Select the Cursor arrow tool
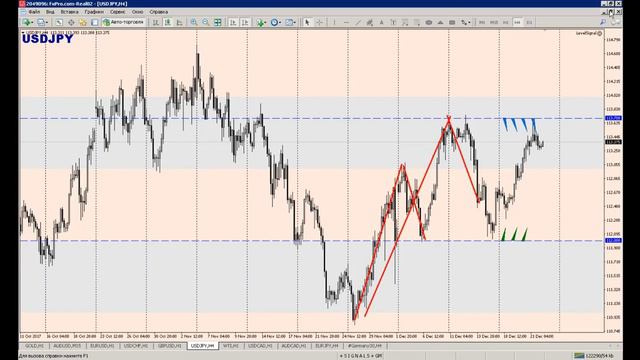This screenshot has height=360, width=640. [x=307, y=22]
